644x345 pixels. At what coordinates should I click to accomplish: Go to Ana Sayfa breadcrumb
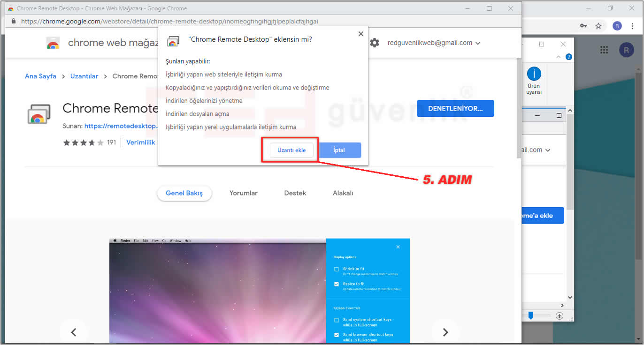(x=40, y=76)
